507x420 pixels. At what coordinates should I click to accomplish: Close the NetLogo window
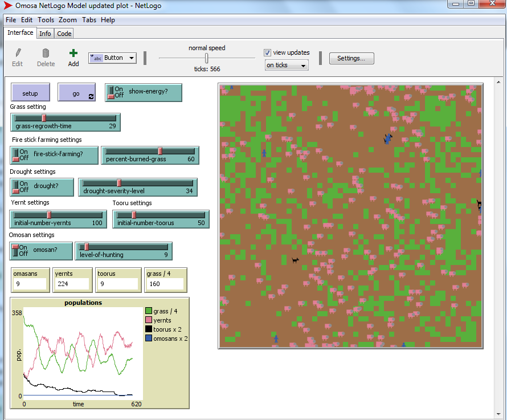[492, 3]
